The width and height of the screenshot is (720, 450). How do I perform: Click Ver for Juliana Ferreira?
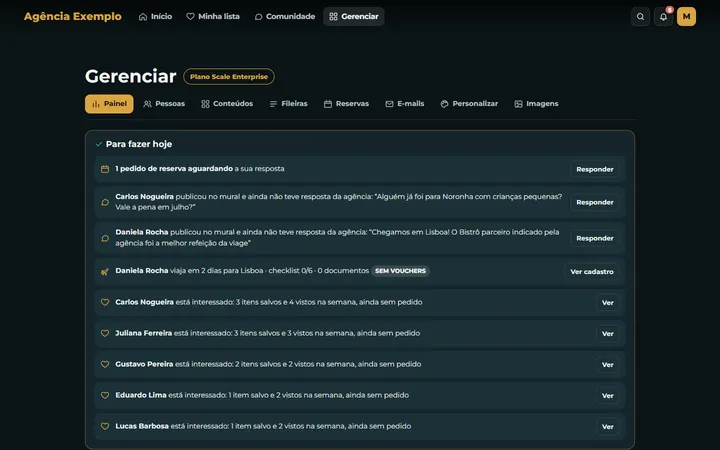click(608, 334)
